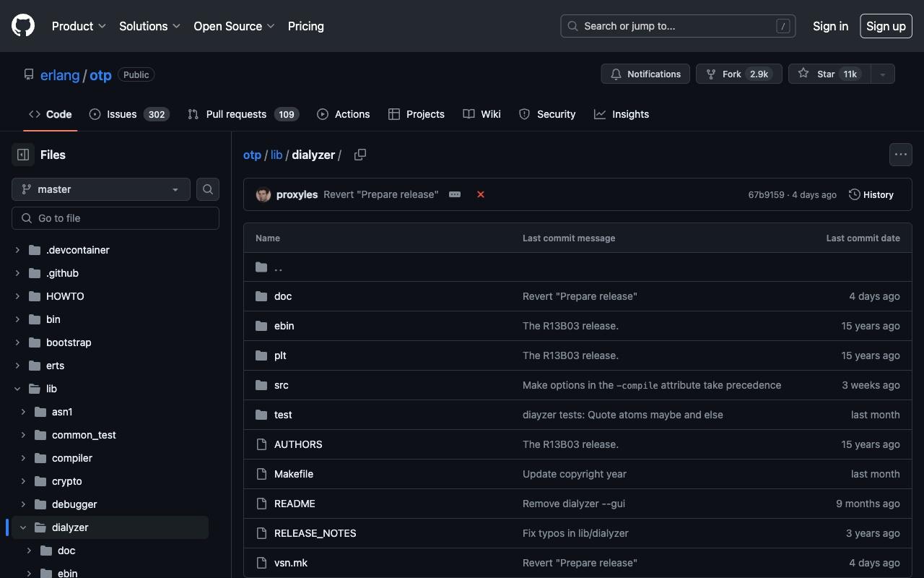Collapse the dialyzer folder in tree
924x578 pixels.
[x=23, y=527]
